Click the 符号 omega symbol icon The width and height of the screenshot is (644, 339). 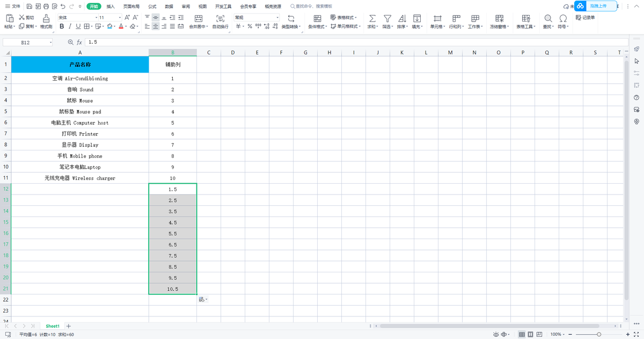pyautogui.click(x=563, y=18)
